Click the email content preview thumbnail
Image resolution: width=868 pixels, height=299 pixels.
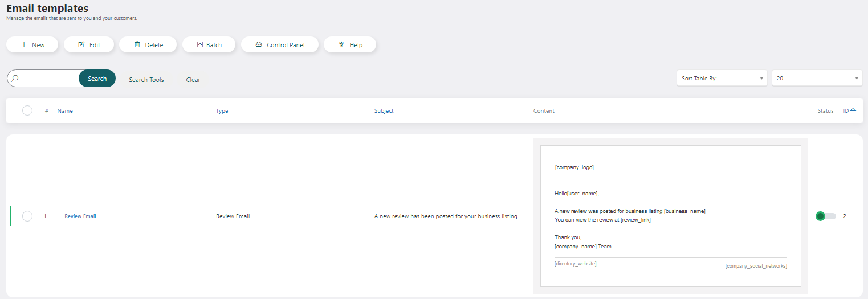[x=670, y=216]
